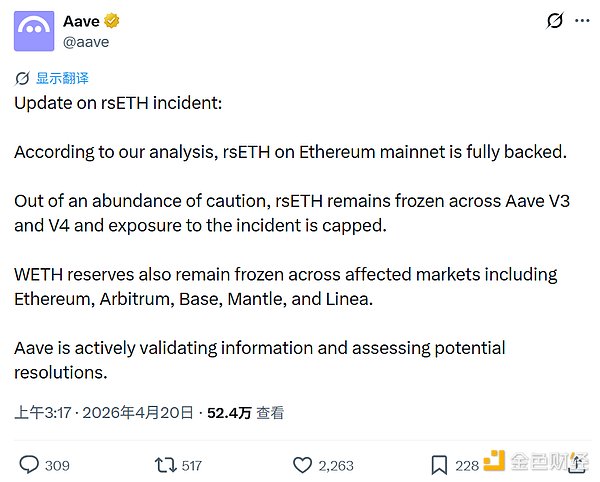Viewport: 600px width, 482px height.
Task: Open the @aave handle link
Action: point(85,42)
